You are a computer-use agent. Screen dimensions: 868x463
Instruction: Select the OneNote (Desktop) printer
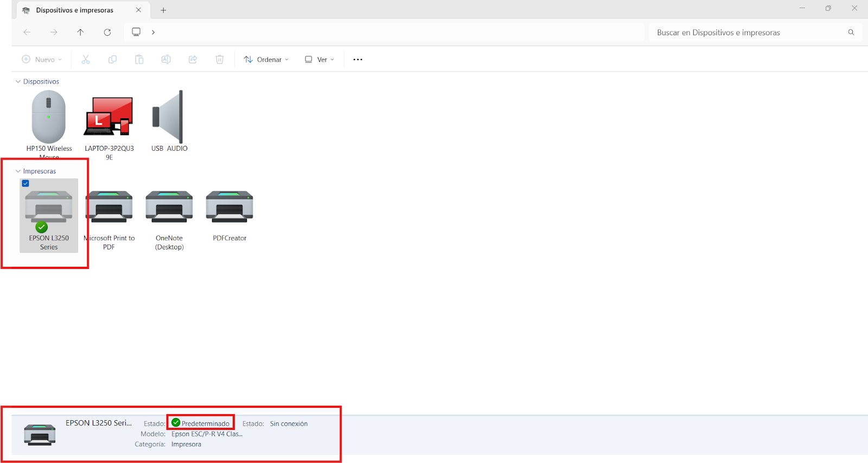click(169, 208)
